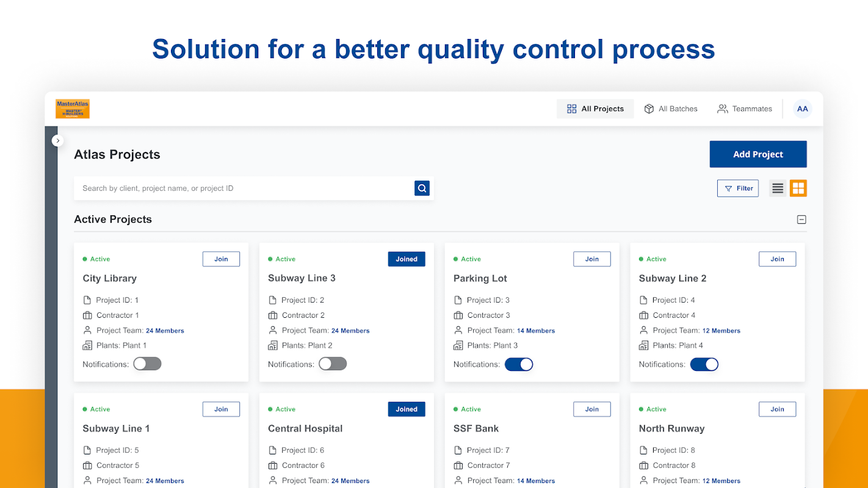View 24 Members of Subway Line 3
This screenshot has height=488, width=868.
pos(350,331)
